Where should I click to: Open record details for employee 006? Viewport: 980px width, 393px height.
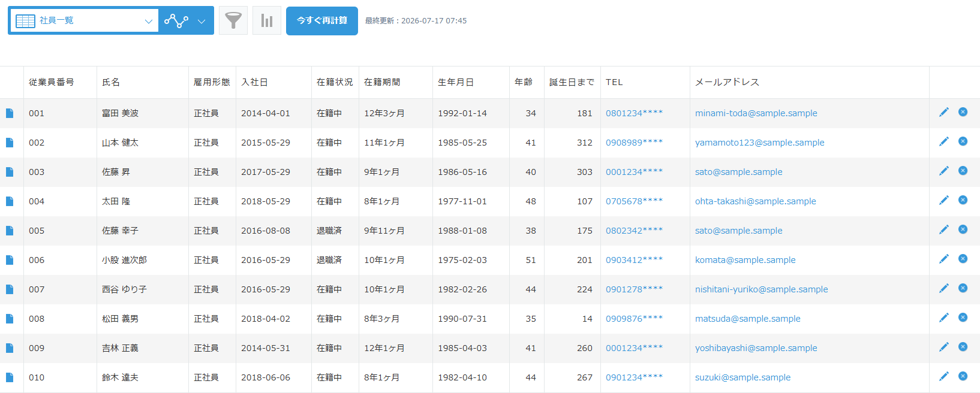click(10, 260)
